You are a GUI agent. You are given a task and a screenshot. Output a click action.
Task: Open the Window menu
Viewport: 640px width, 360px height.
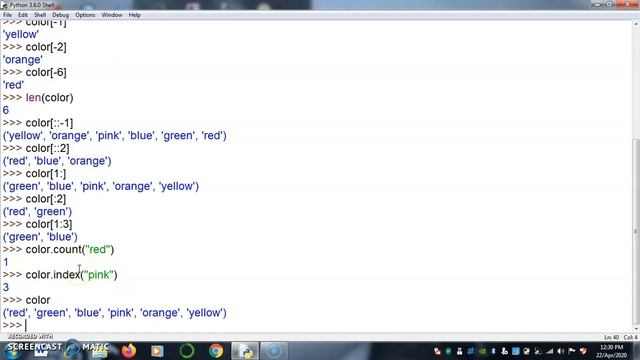pos(111,15)
